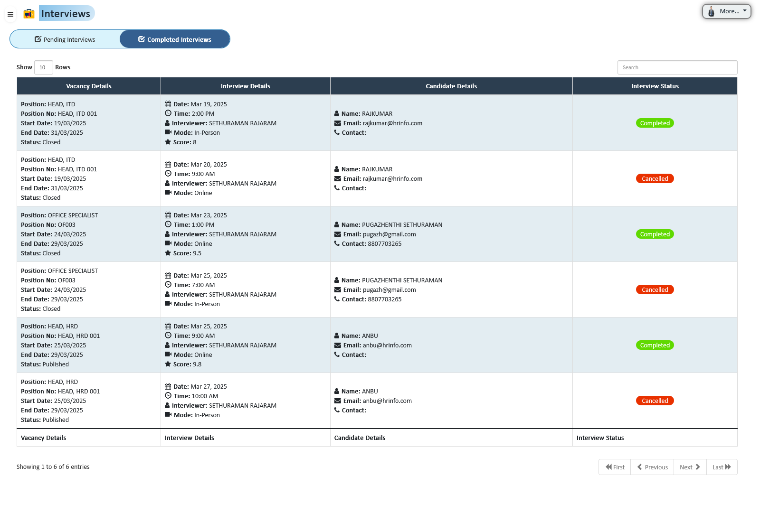Image resolution: width=760 pixels, height=532 pixels.
Task: Click the clock icon next to 2:00 PM
Action: tap(168, 113)
